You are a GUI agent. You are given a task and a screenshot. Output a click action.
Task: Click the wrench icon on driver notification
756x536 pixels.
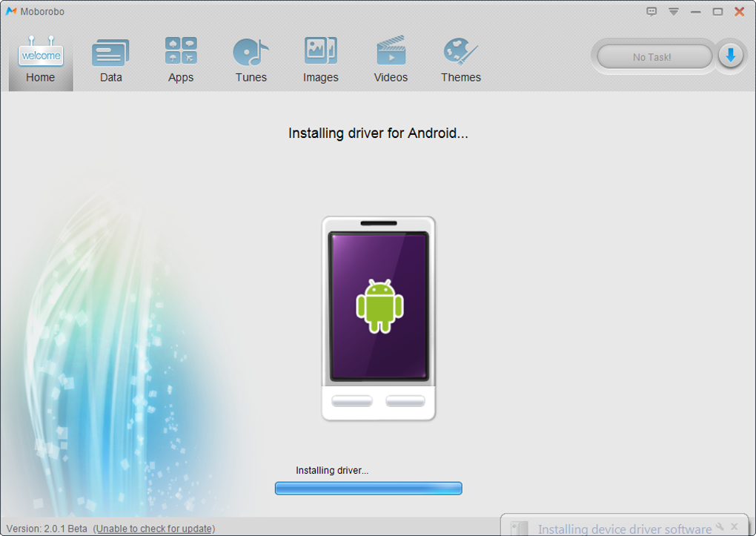tap(720, 526)
